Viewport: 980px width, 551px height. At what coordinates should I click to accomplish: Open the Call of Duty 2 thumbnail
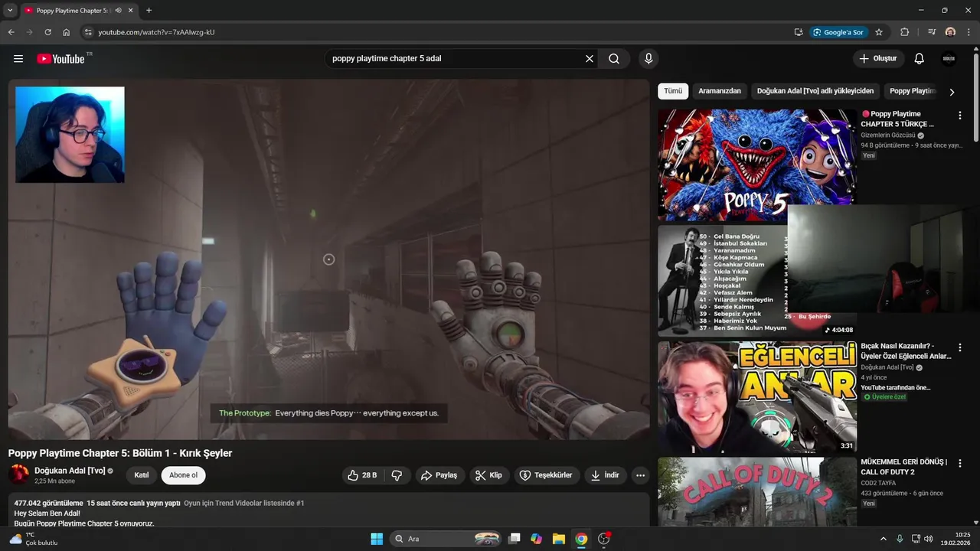click(757, 491)
